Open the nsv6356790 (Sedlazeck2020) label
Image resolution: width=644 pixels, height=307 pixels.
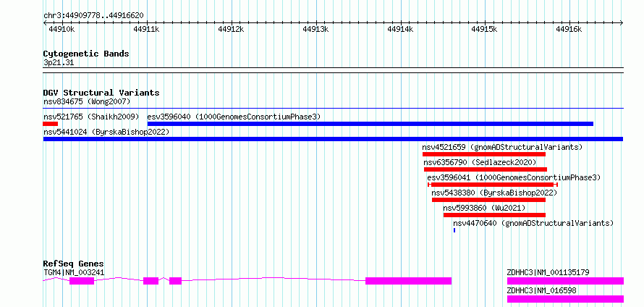(480, 162)
